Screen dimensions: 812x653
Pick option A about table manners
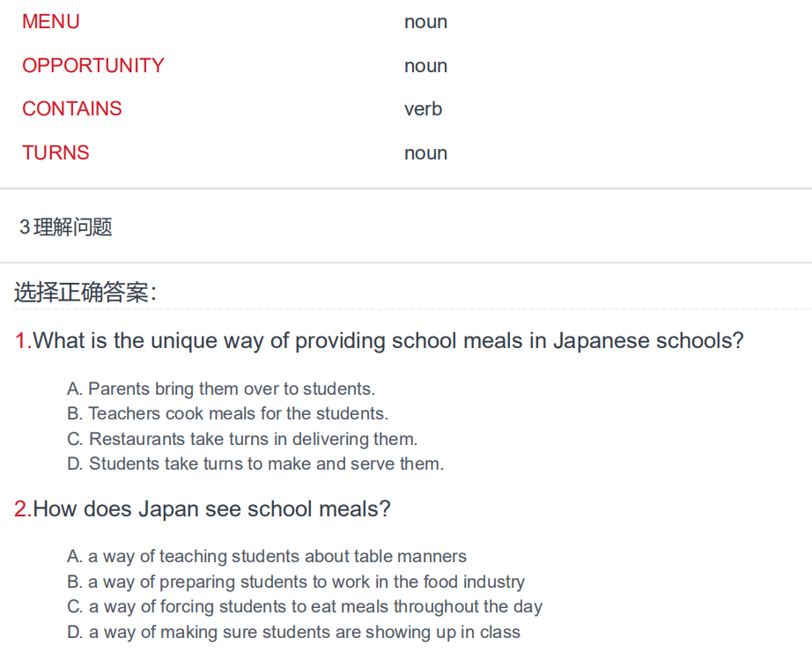pyautogui.click(x=267, y=557)
